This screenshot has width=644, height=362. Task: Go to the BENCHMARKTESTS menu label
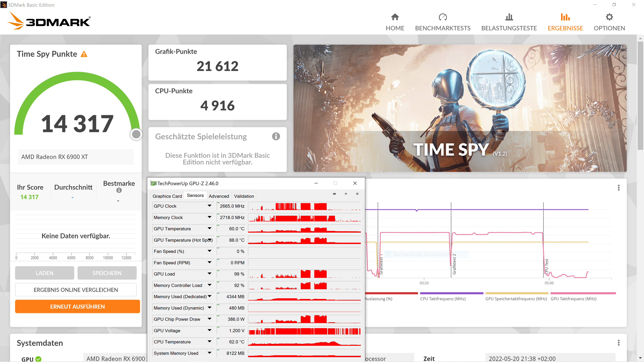443,28
